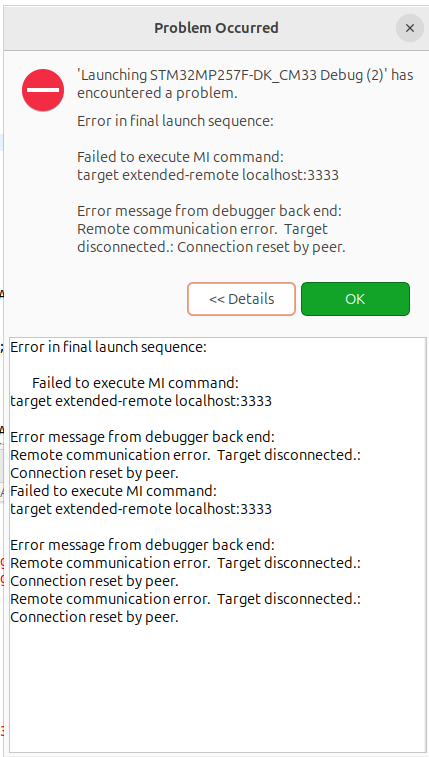
Task: Click 'Failed to execute MI command:' above Details button
Action: point(180,157)
